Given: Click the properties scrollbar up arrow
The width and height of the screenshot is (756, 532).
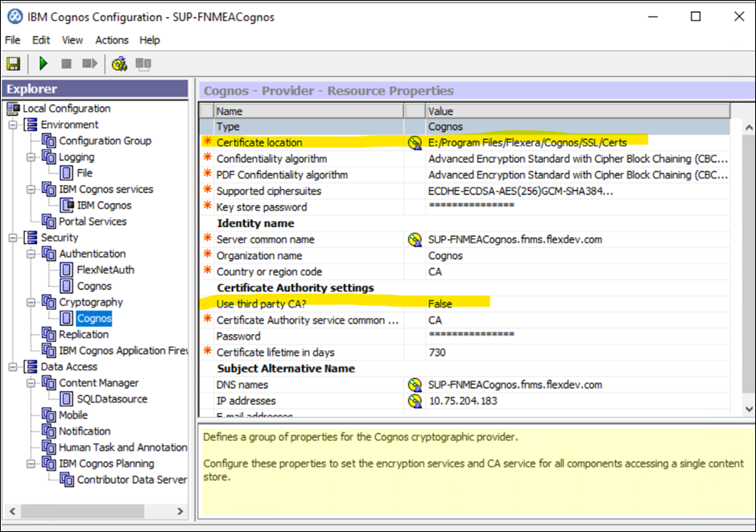Looking at the screenshot, I should (749, 128).
